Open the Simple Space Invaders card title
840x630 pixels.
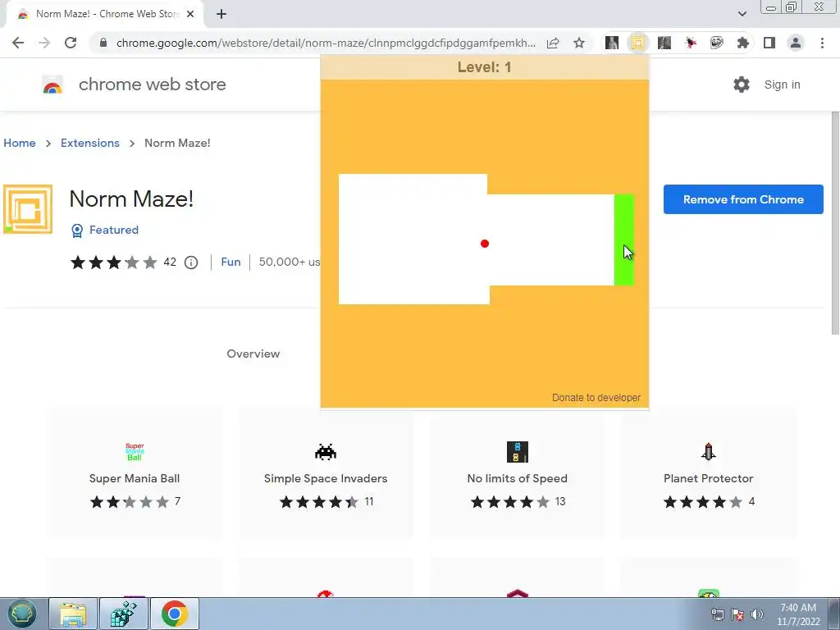point(326,478)
